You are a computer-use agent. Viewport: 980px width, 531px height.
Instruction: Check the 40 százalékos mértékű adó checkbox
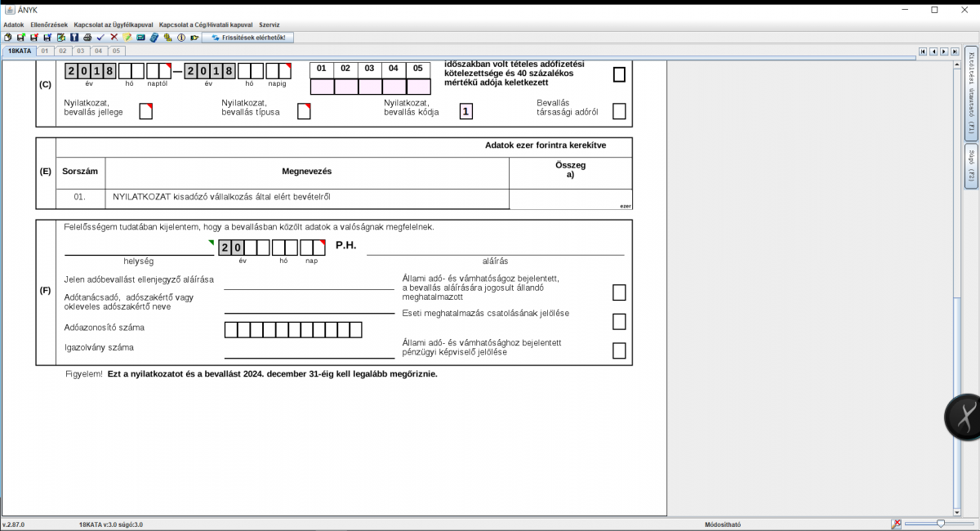[x=619, y=74]
